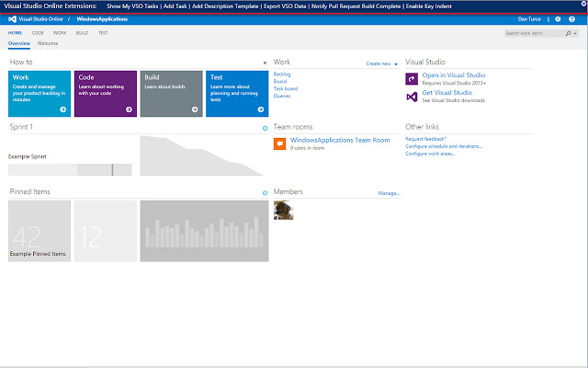Open the Backlog link
The height and width of the screenshot is (368, 588).
point(282,75)
